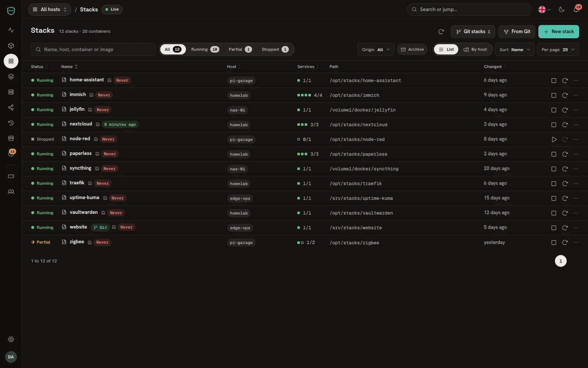Viewport: 588px width, 368px height.
Task: Select the Stopped 1 filter tab
Action: coord(275,49)
